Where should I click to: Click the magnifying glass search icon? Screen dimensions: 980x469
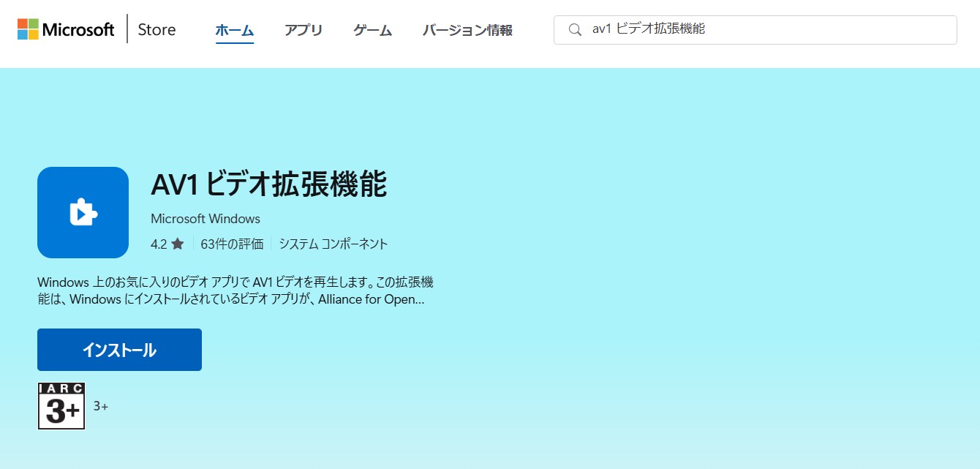tap(575, 30)
